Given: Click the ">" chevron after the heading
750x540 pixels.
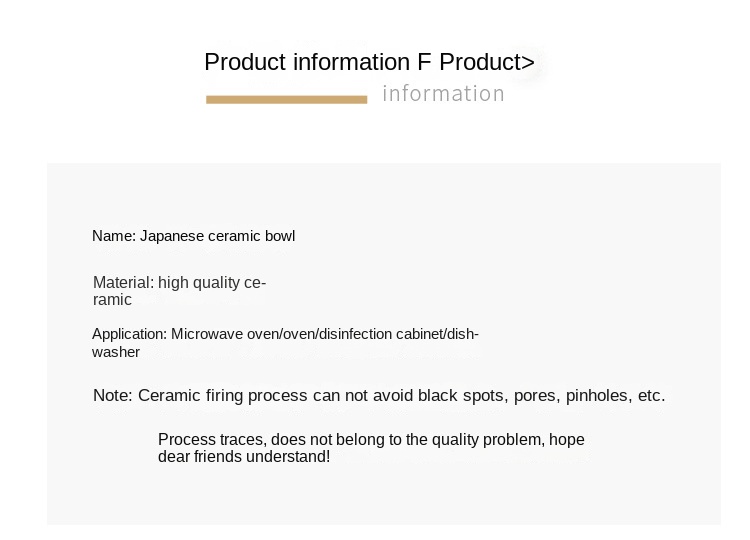Looking at the screenshot, I should pyautogui.click(x=528, y=63).
